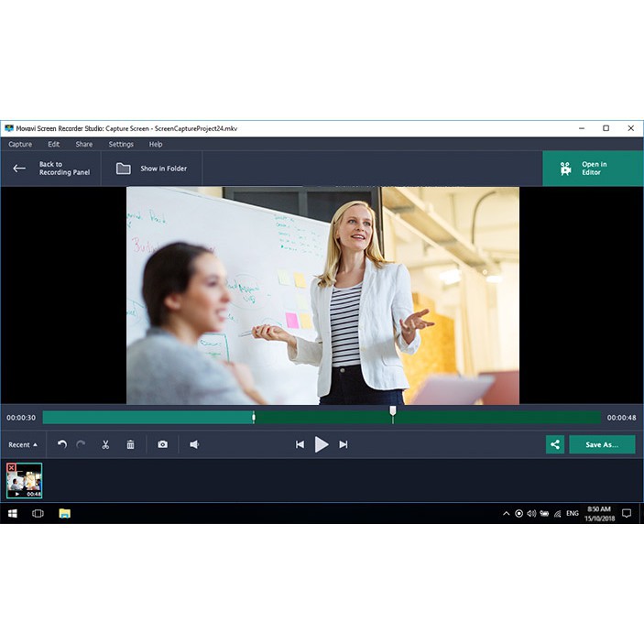The height and width of the screenshot is (644, 644).
Task: Select the 00:48 recording thumbnail
Action: coord(25,480)
